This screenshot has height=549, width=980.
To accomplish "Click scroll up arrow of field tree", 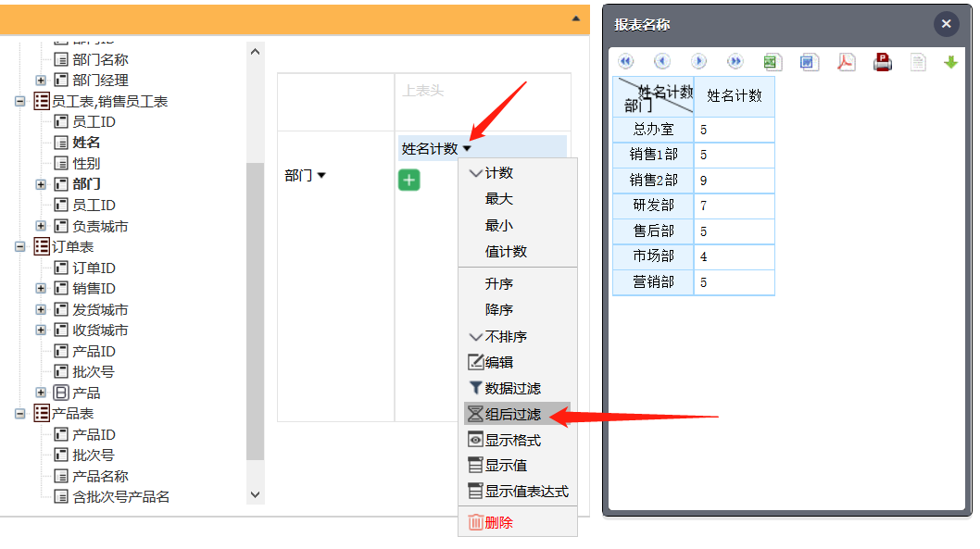I will click(x=255, y=52).
